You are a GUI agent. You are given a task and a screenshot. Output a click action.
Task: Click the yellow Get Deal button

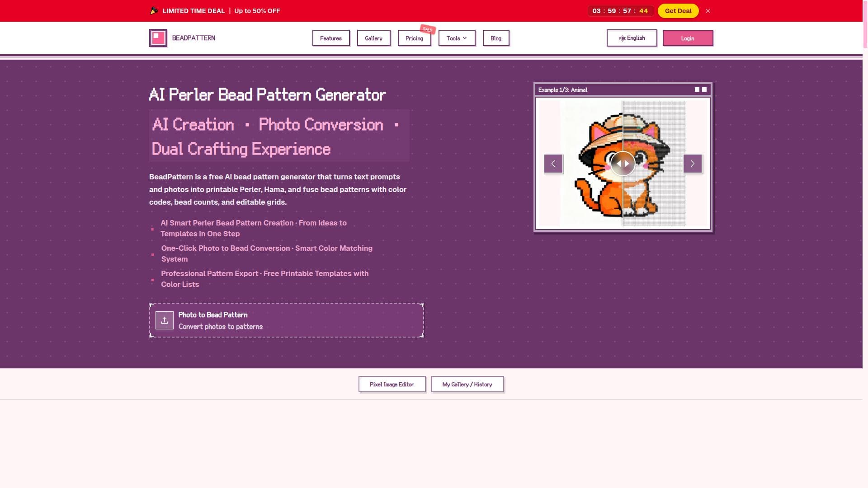click(678, 11)
